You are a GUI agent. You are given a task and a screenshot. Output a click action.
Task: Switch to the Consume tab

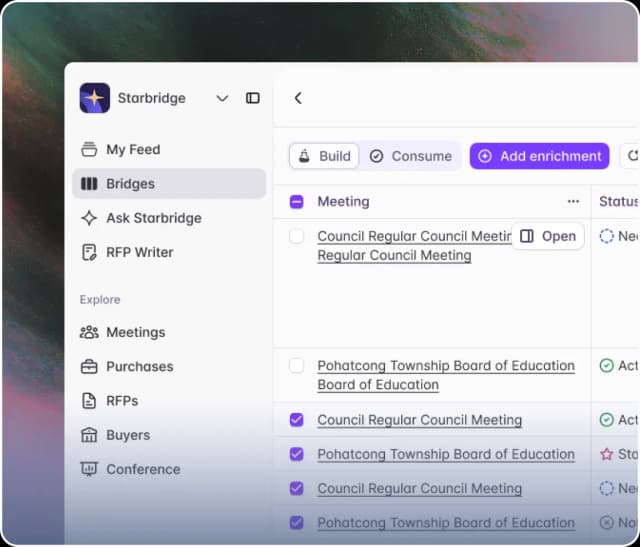point(411,156)
